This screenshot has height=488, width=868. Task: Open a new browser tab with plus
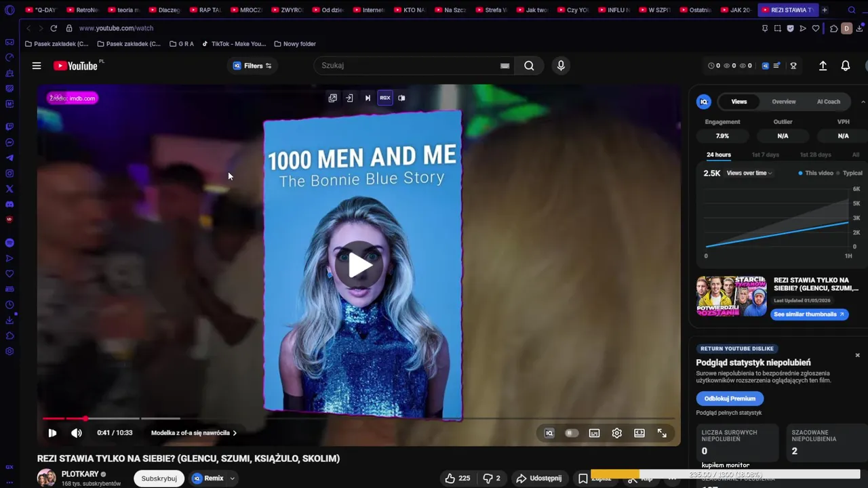tap(825, 10)
